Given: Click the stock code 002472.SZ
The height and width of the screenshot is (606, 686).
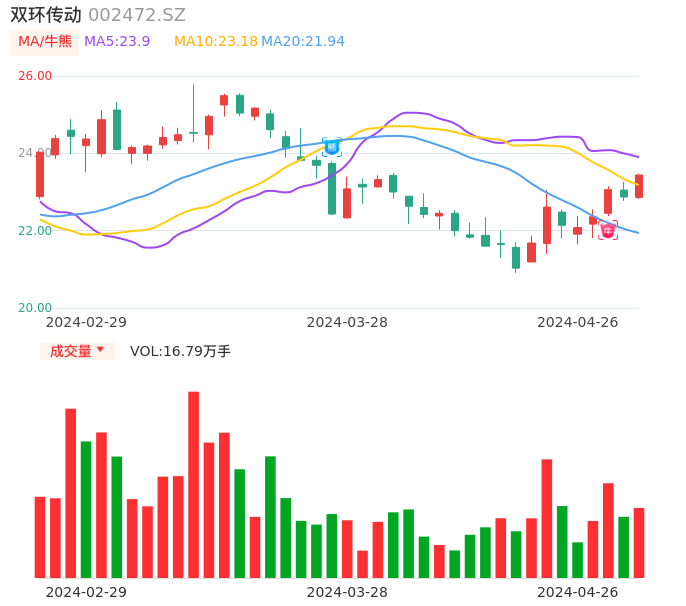Looking at the screenshot, I should (137, 15).
